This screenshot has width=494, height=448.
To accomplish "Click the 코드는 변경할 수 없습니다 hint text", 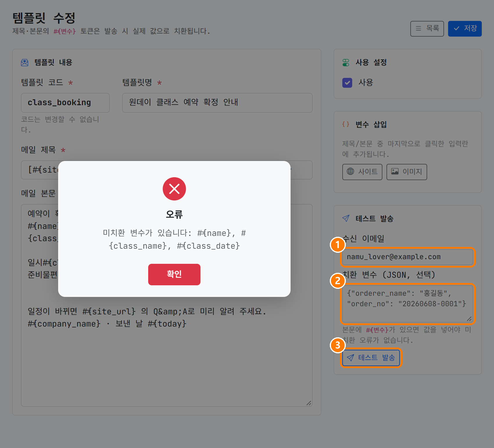I will pyautogui.click(x=60, y=124).
